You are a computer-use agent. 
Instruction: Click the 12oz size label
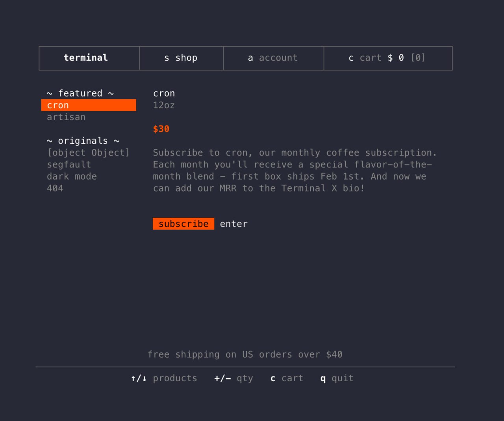pos(164,105)
